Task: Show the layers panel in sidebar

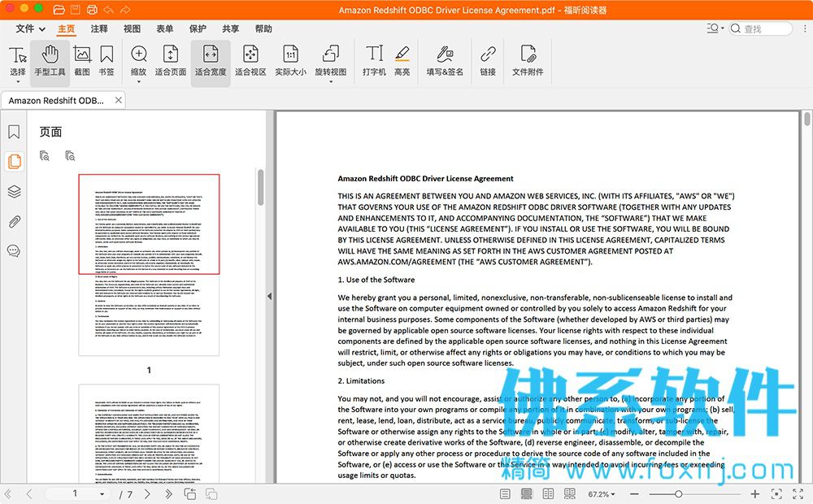Action: 14,192
